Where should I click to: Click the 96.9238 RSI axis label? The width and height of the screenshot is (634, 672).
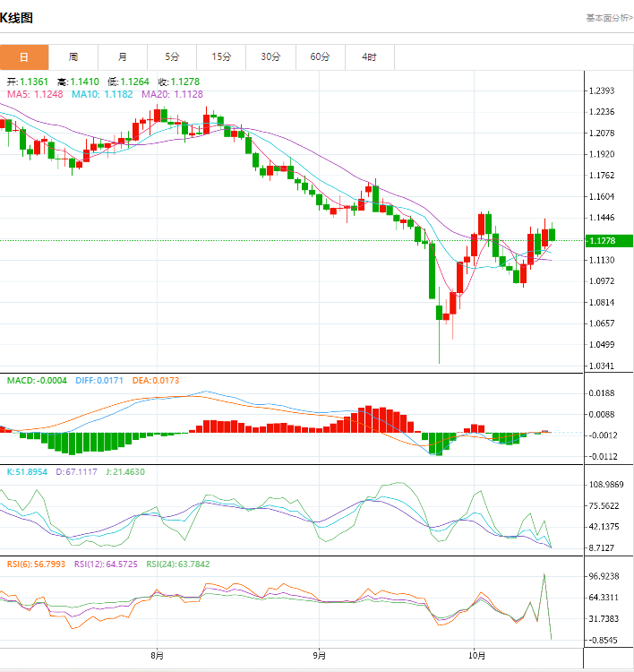click(x=604, y=576)
